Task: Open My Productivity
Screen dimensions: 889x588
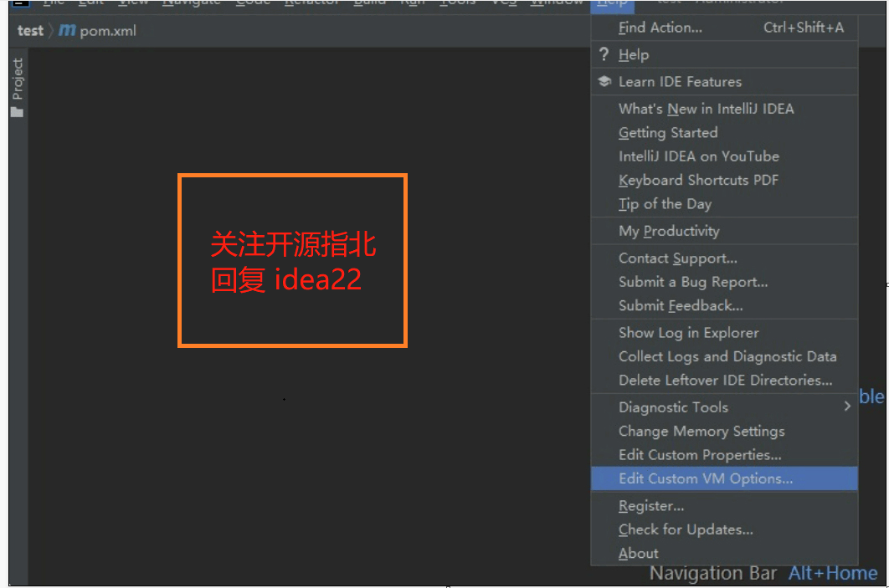Action: pos(724,231)
